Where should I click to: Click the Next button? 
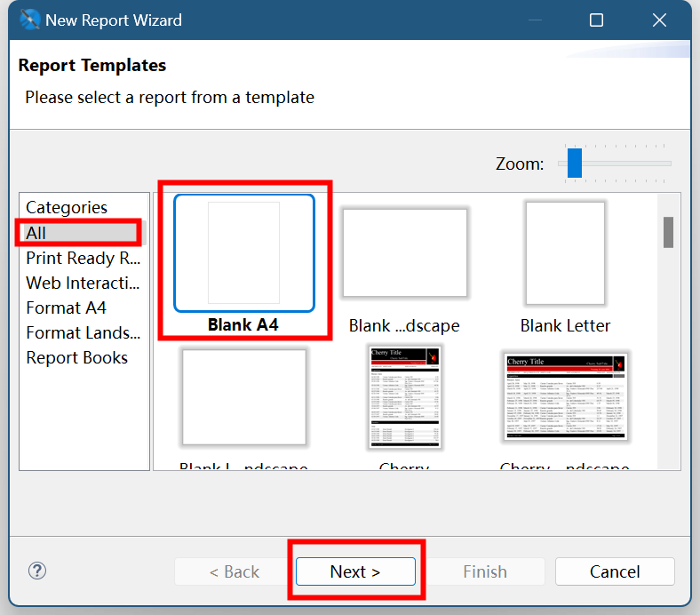(x=355, y=571)
